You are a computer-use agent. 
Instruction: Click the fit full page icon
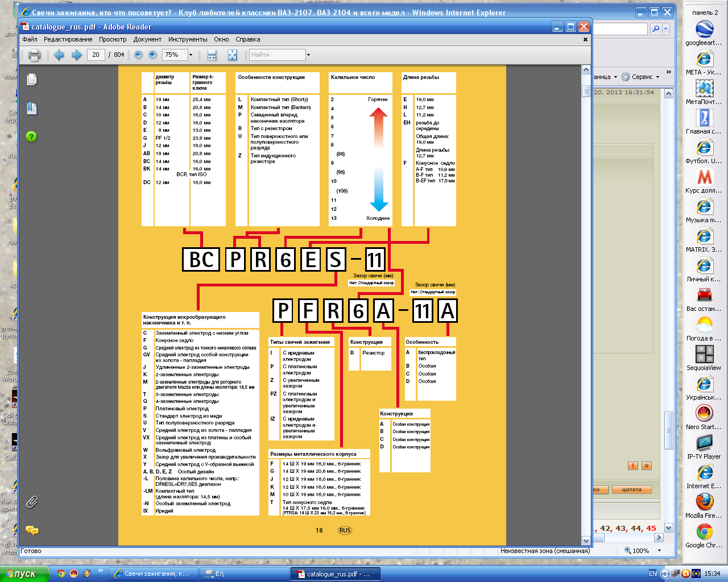[232, 55]
